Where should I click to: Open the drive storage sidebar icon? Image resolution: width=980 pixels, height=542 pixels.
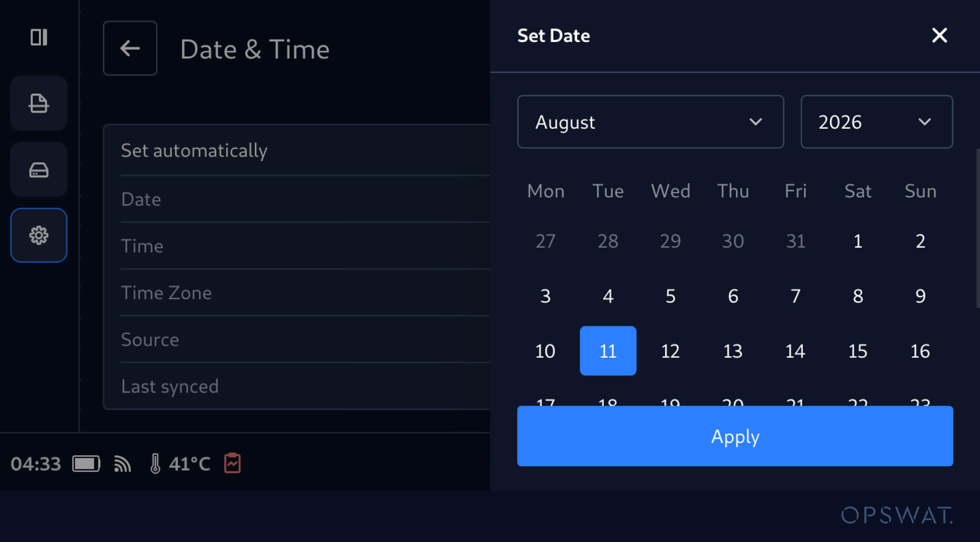[x=39, y=169]
